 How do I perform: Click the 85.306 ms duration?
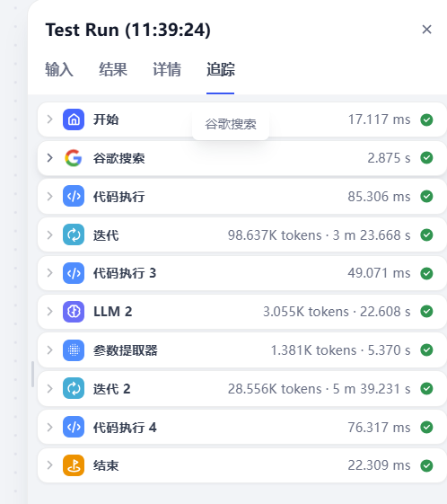coord(380,196)
